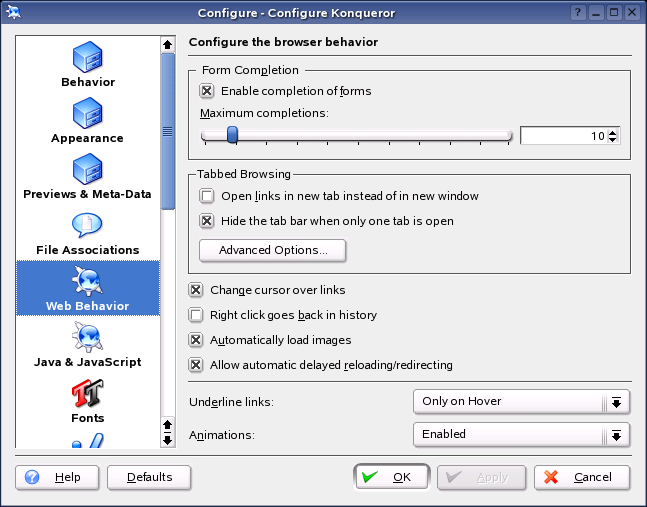This screenshot has width=647, height=507.
Task: Expand the Underline links dropdown
Action: [x=520, y=402]
